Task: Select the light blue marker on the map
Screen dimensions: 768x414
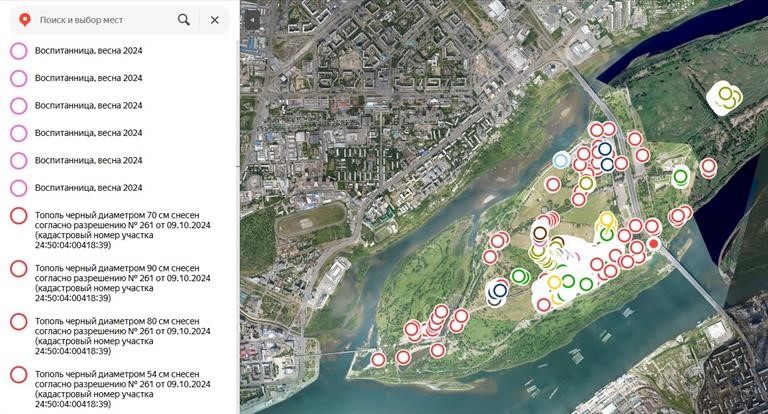Action: [561, 160]
